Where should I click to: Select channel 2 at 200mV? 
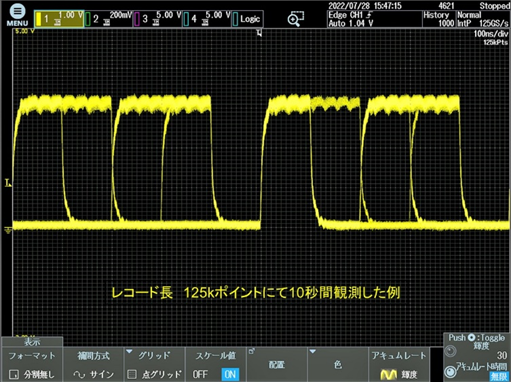(108, 19)
